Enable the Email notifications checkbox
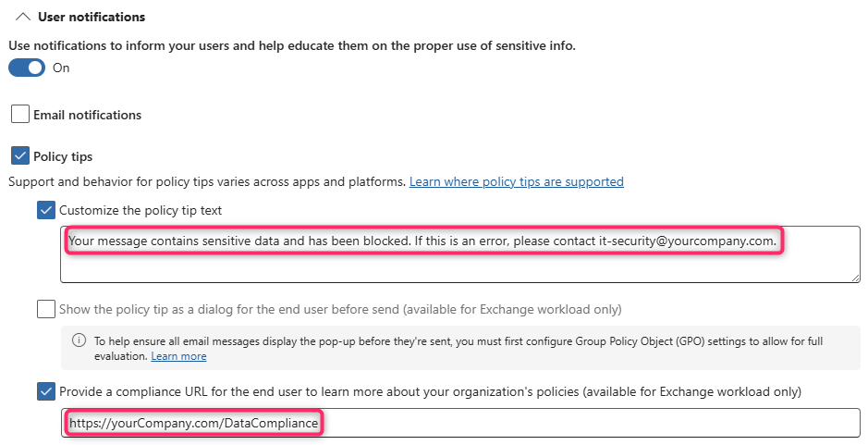The height and width of the screenshot is (445, 868). [x=20, y=115]
